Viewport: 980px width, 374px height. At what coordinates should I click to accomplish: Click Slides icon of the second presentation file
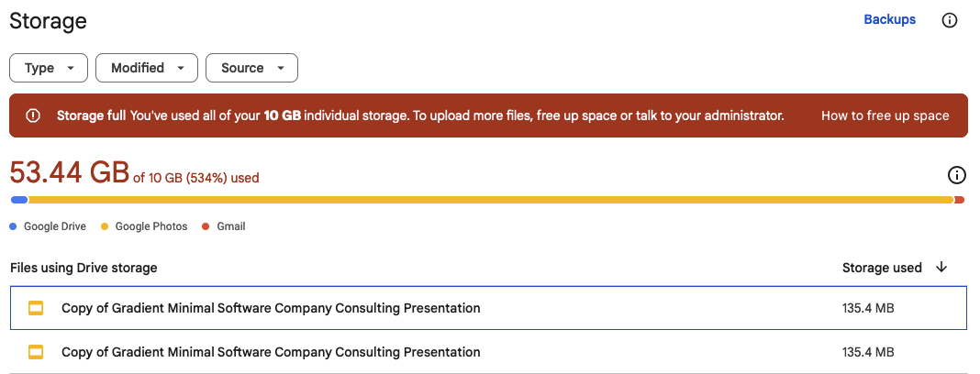(36, 352)
